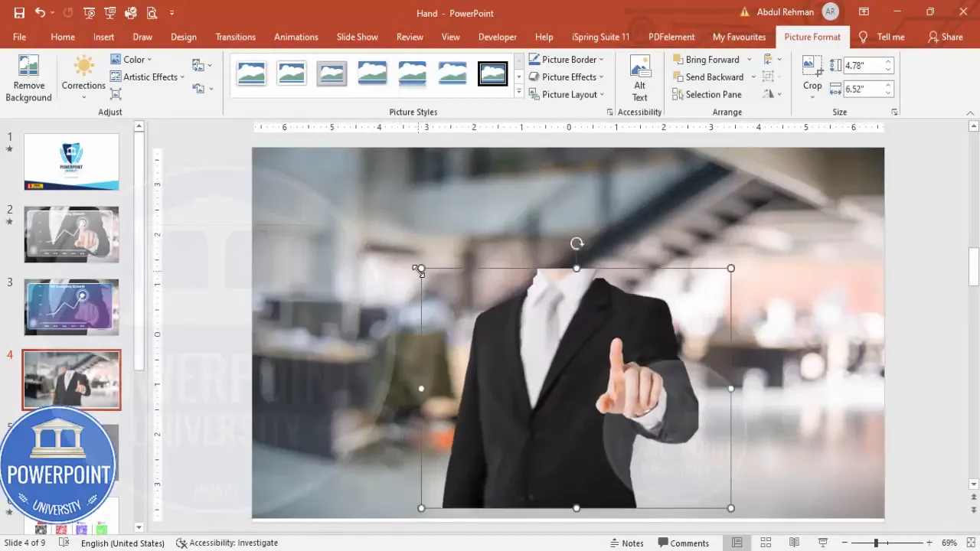This screenshot has width=980, height=551.
Task: Expand the Bring Forward arrow options
Action: (x=749, y=60)
